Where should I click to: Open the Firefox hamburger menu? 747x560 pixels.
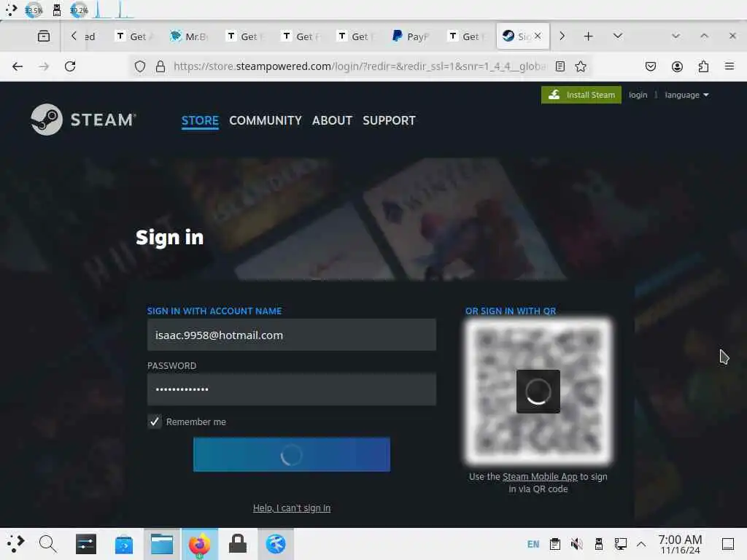pyautogui.click(x=729, y=66)
